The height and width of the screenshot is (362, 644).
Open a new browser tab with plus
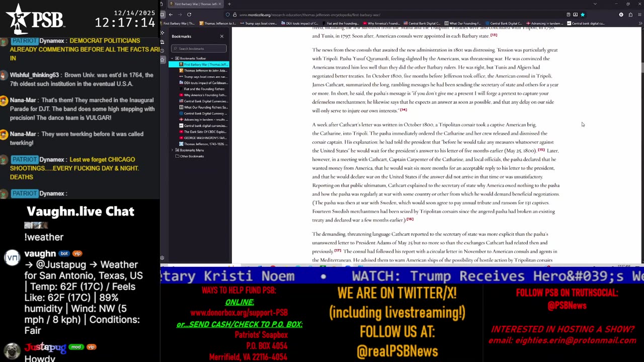pyautogui.click(x=229, y=4)
